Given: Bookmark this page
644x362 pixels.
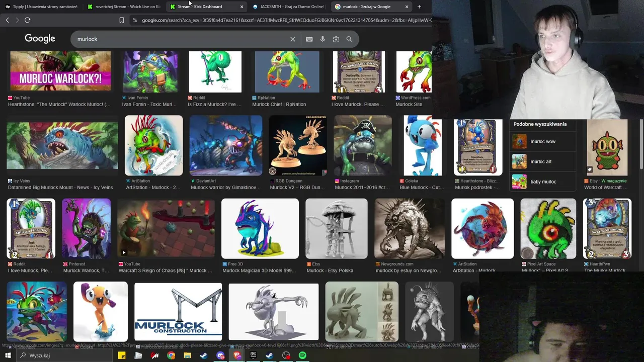Looking at the screenshot, I should pos(121,20).
